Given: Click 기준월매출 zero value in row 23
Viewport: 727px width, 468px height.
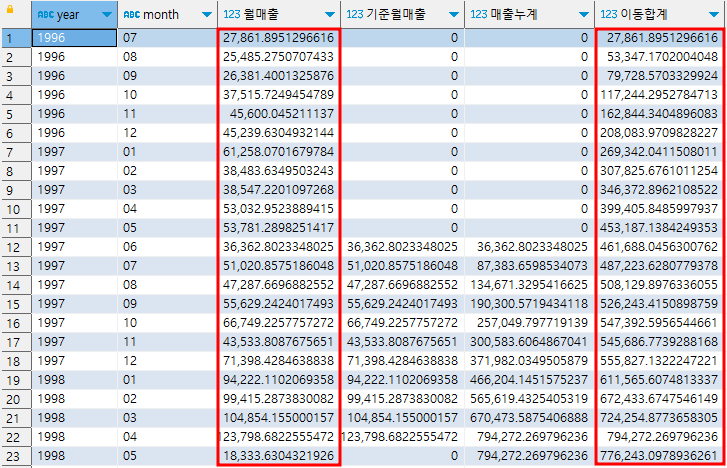Looking at the screenshot, I should (x=454, y=456).
